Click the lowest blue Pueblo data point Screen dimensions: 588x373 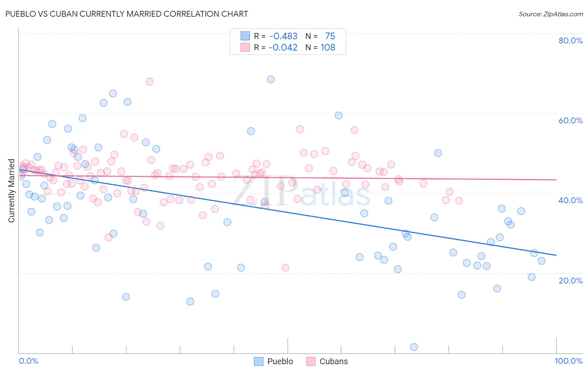414,347
